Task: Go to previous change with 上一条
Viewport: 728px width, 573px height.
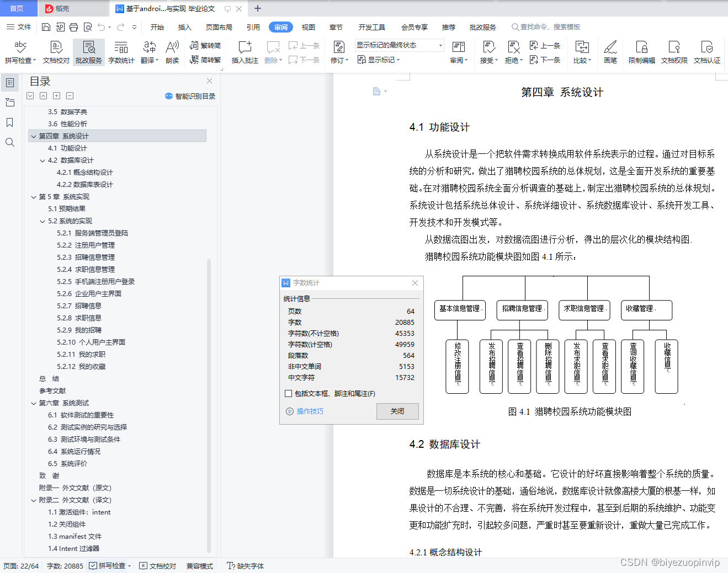Action: coord(545,45)
